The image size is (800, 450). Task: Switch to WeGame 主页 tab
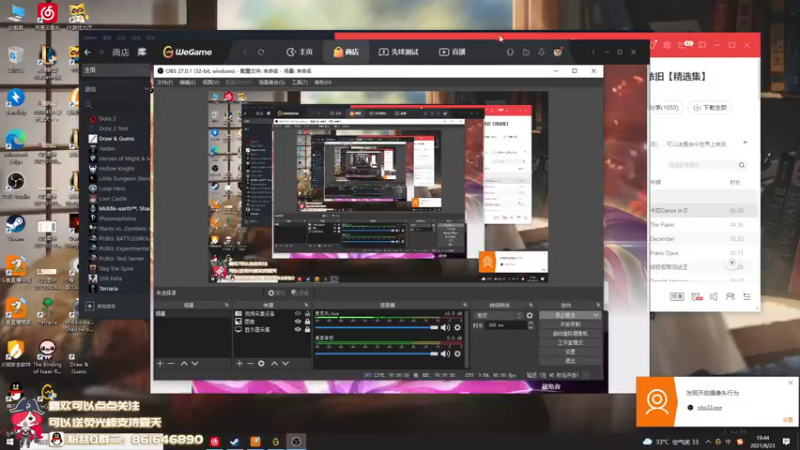pos(299,52)
